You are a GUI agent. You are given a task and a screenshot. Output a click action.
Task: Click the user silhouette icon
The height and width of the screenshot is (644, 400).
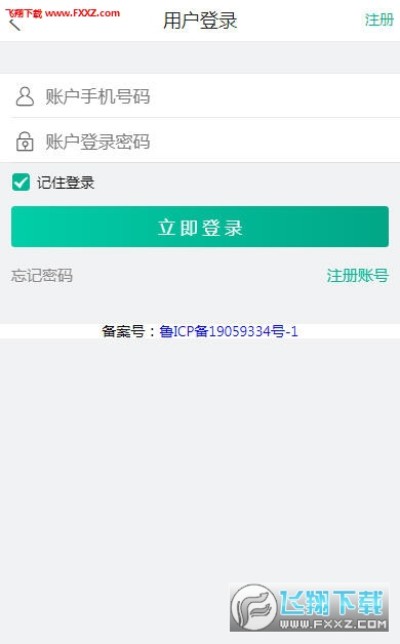(x=25, y=97)
